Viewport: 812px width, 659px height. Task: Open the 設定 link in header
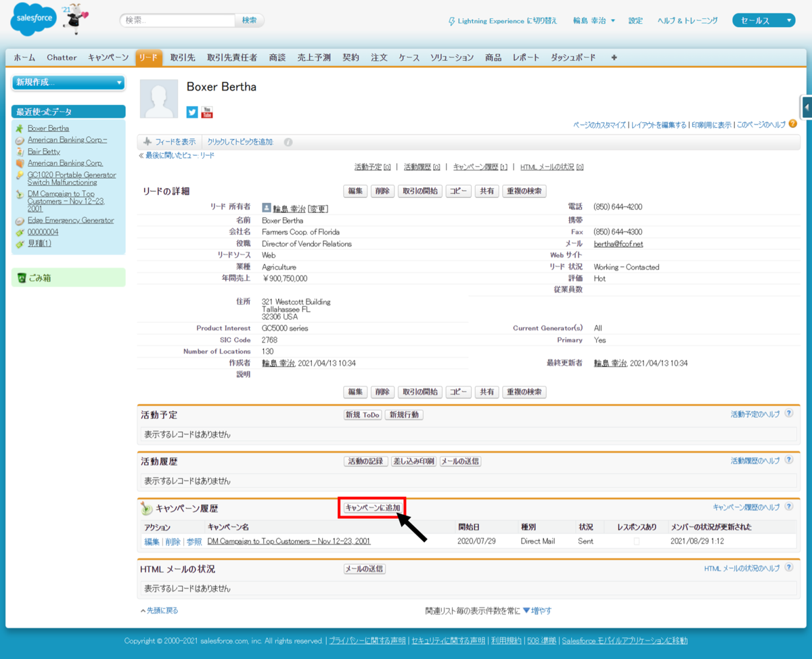coord(635,21)
